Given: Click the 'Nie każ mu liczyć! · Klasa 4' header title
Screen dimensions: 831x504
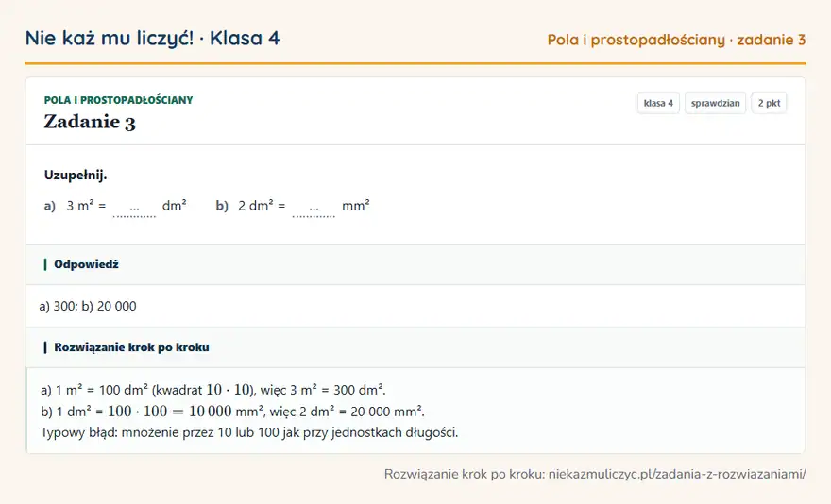Looking at the screenshot, I should click(152, 38).
